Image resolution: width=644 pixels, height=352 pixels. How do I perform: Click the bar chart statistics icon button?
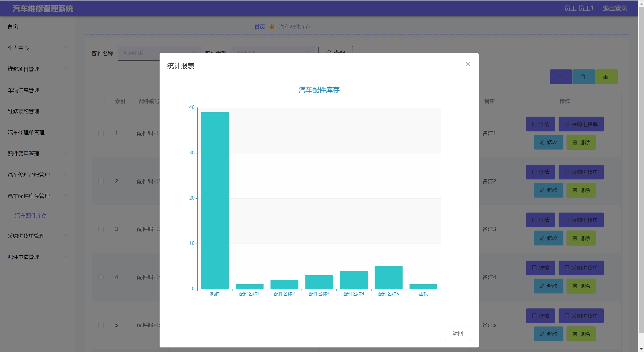(606, 77)
